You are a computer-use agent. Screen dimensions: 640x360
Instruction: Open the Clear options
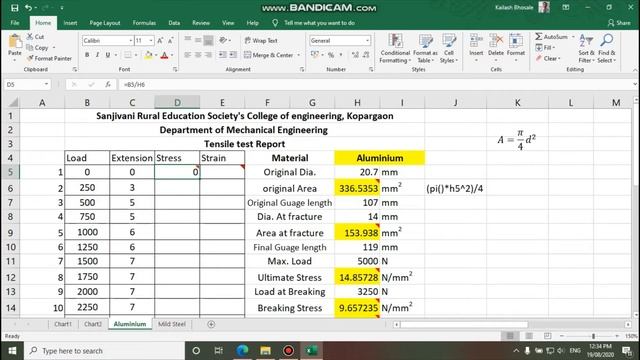coord(549,59)
